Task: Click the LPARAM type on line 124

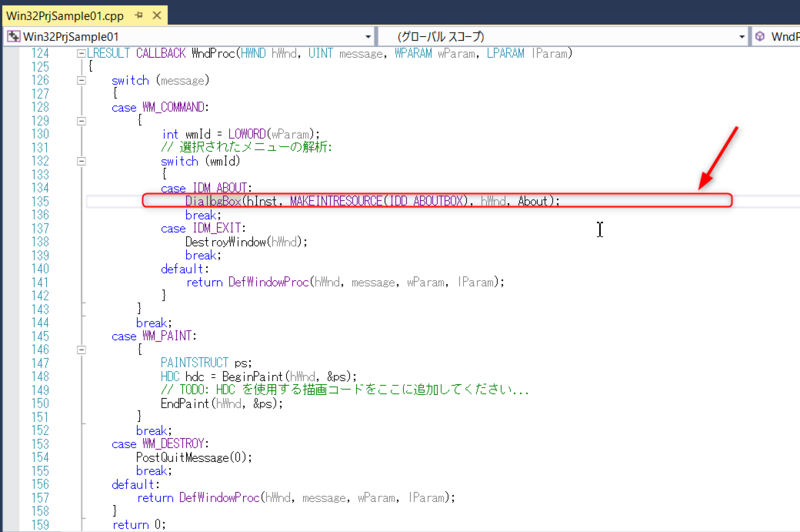Action: (x=505, y=53)
